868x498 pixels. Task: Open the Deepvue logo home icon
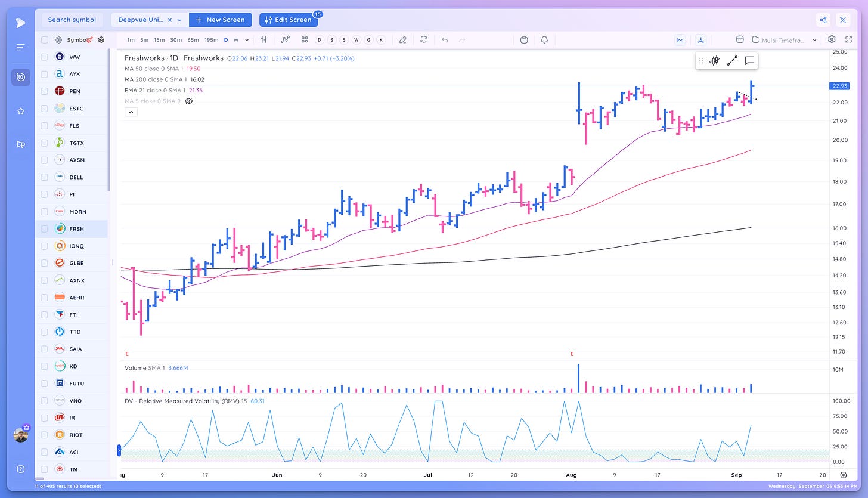click(x=20, y=23)
